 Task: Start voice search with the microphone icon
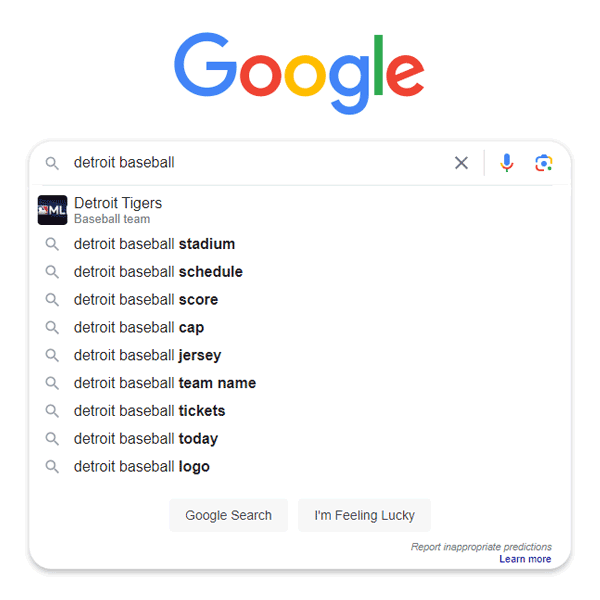pyautogui.click(x=506, y=163)
